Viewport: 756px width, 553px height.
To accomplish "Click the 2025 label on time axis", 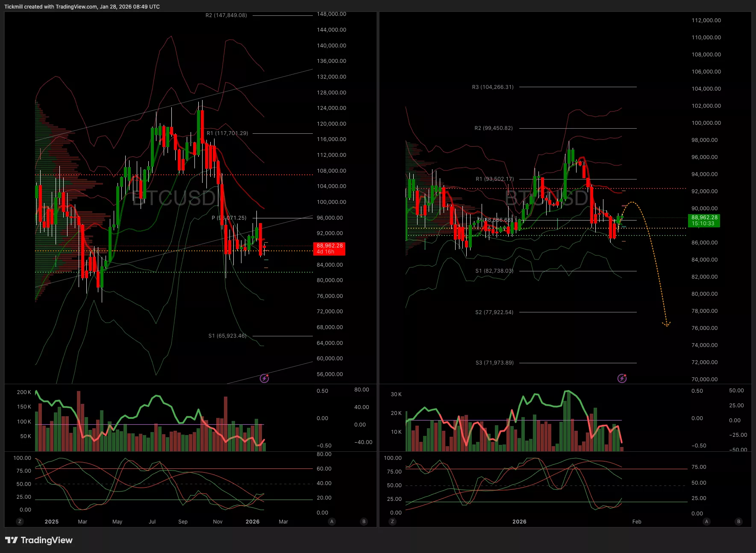I will point(52,521).
